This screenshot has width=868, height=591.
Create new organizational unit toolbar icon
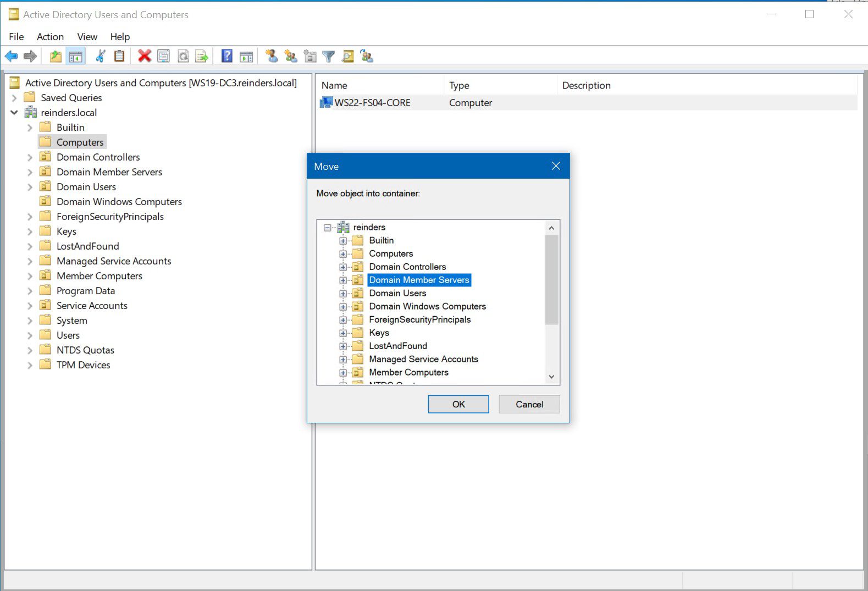point(310,56)
